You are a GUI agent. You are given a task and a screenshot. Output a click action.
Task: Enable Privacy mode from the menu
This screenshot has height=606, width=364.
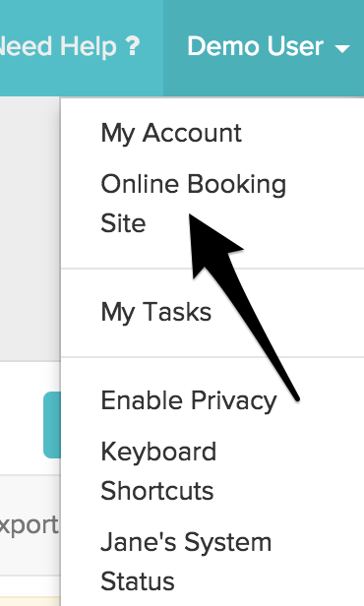tap(189, 400)
